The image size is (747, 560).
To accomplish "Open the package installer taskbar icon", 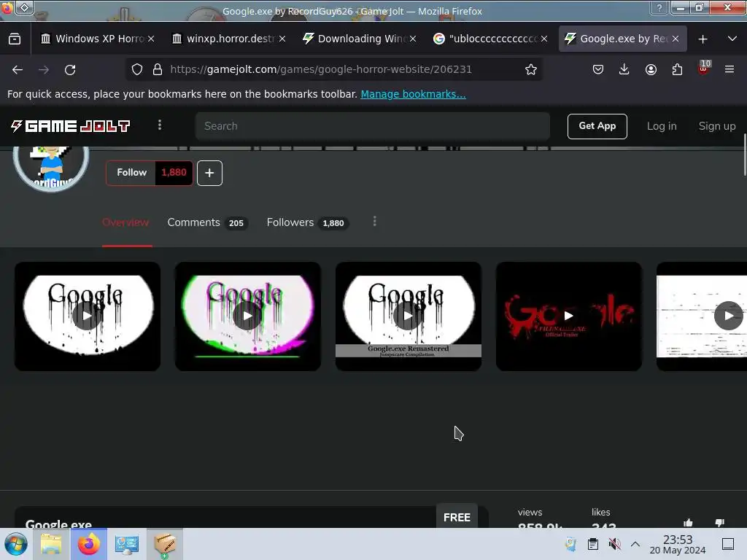I will click(164, 544).
